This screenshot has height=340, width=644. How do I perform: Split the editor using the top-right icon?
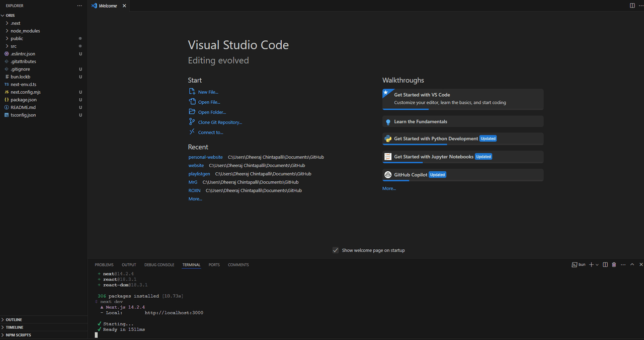point(632,6)
